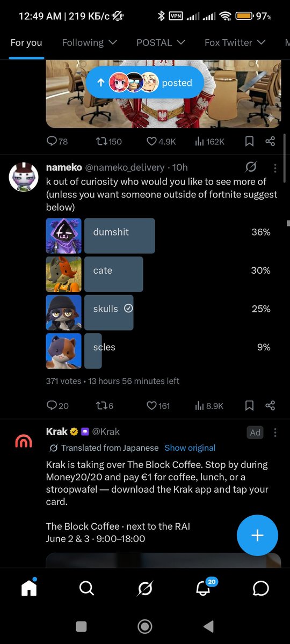Share the top post with 4.9K likes
Viewport: 290px width, 644px height.
(270, 141)
